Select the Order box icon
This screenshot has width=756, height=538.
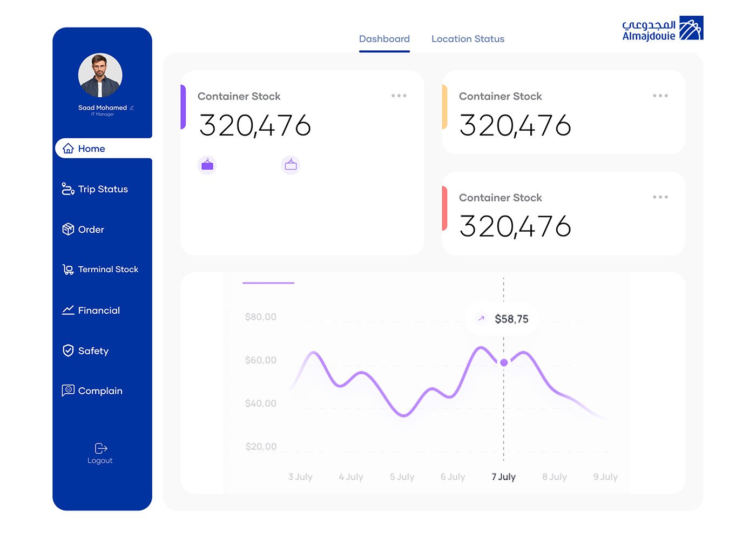(x=68, y=230)
